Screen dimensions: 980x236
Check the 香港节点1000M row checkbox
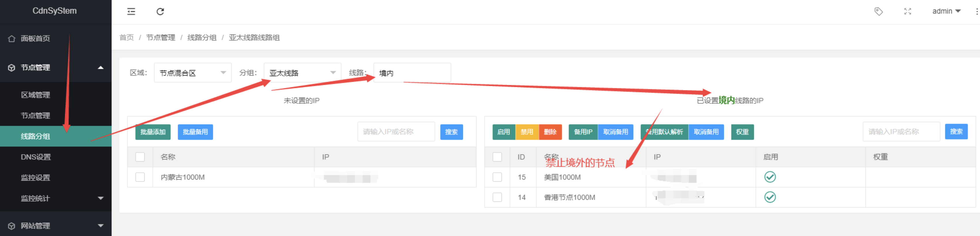[497, 197]
